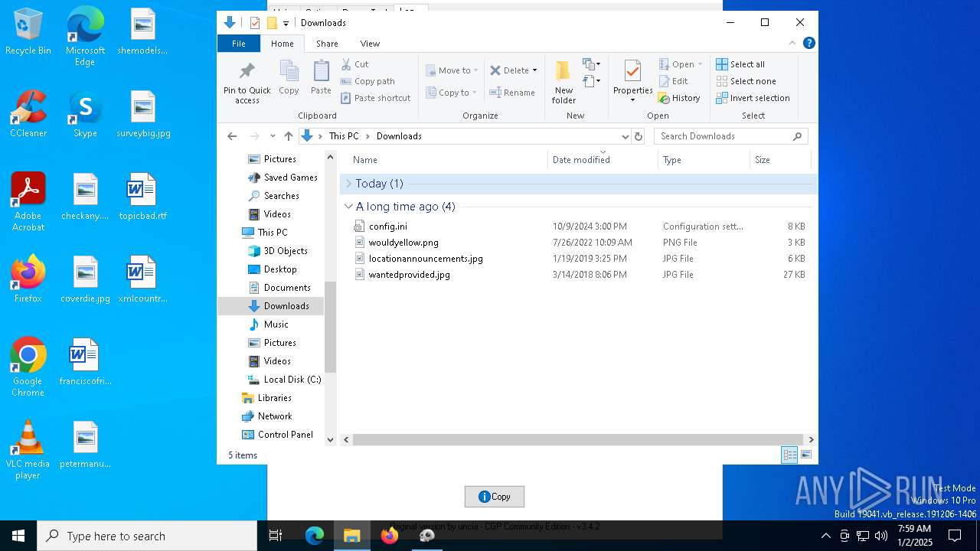Click the Paste ribbon icon

[321, 77]
